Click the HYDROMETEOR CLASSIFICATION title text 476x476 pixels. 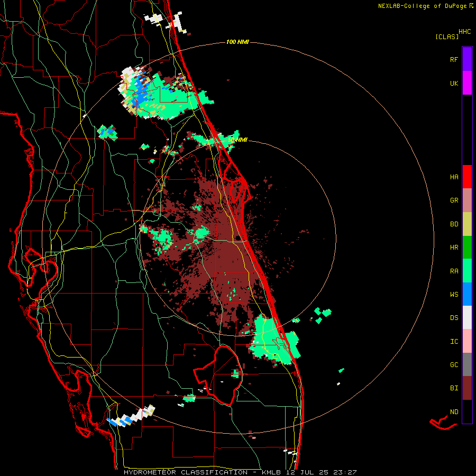[x=186, y=472]
